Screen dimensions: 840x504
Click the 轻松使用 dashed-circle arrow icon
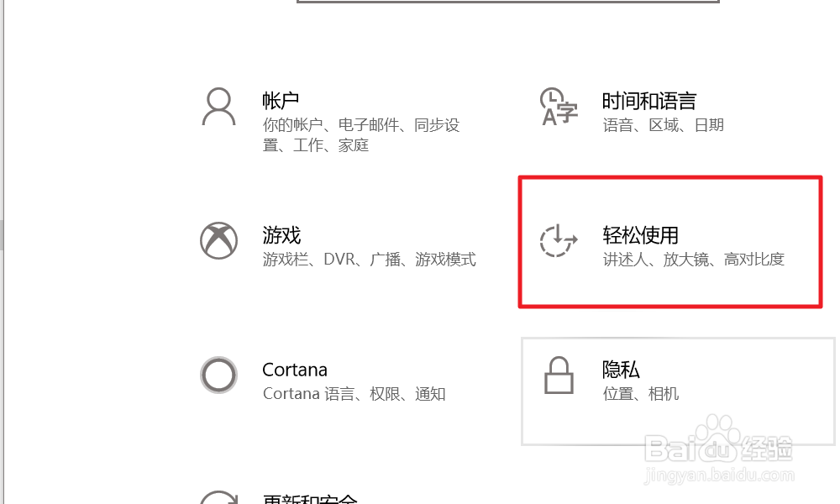click(x=559, y=240)
